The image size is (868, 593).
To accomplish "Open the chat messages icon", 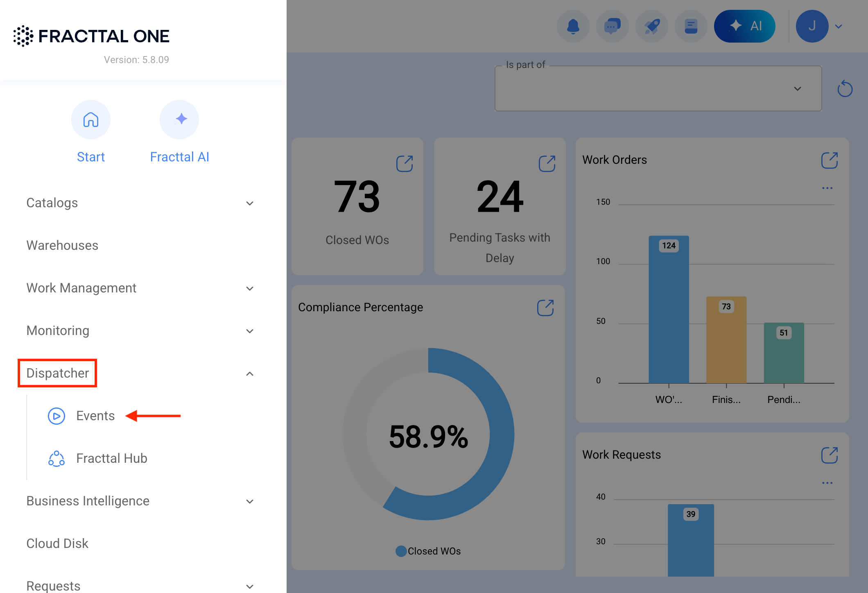I will click(x=613, y=26).
